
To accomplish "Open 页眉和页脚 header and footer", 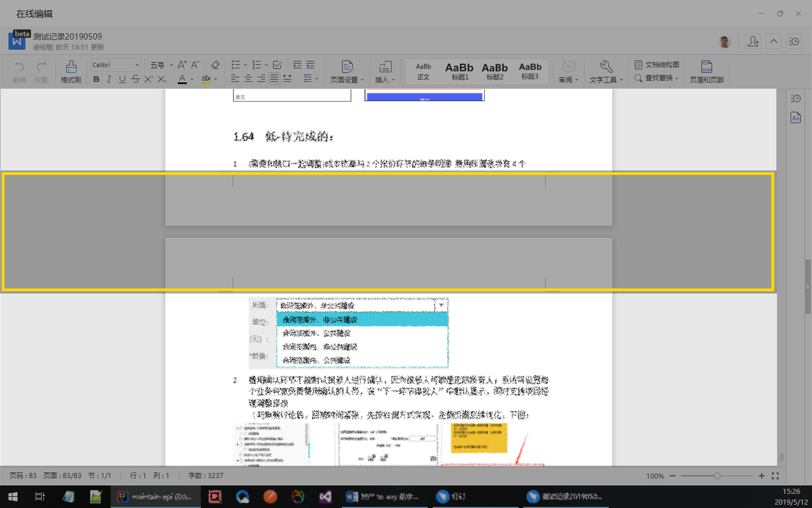I will [706, 72].
